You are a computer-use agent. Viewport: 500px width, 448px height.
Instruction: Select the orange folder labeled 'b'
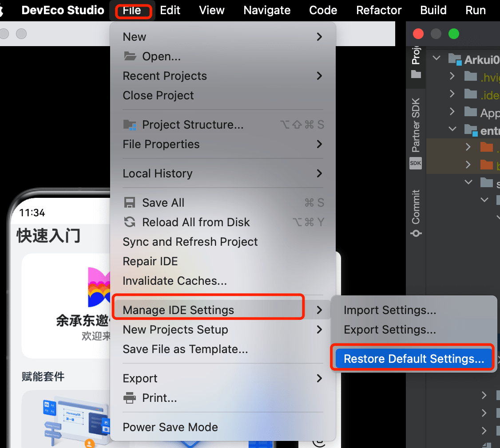pyautogui.click(x=487, y=165)
